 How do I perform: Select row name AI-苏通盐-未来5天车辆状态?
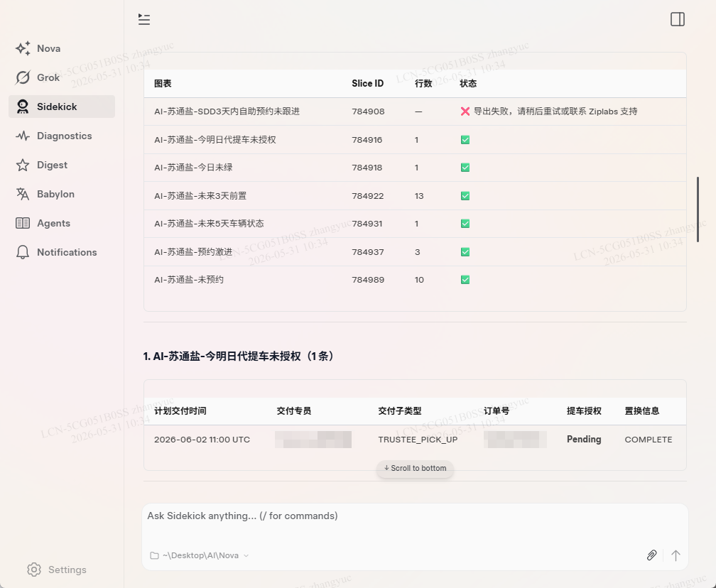point(209,224)
